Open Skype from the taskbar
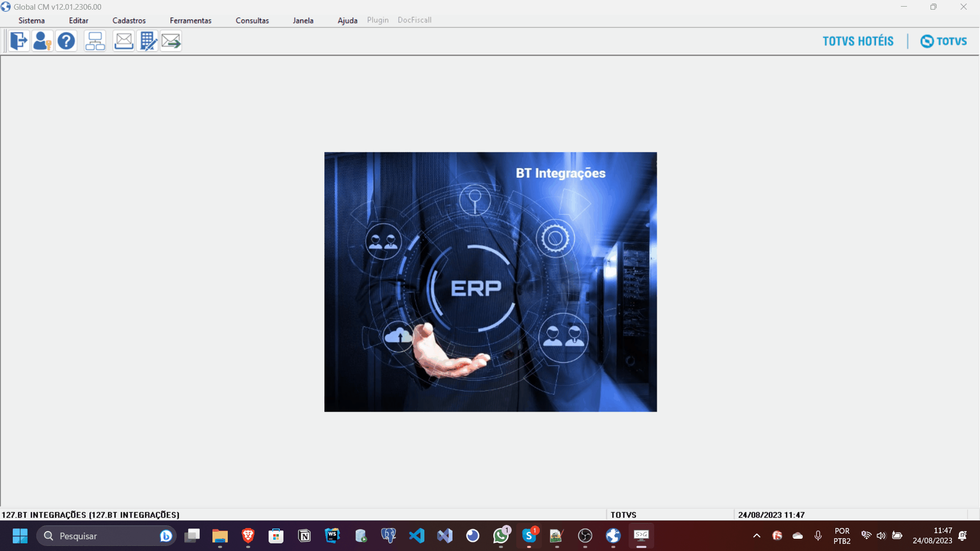 click(529, 536)
